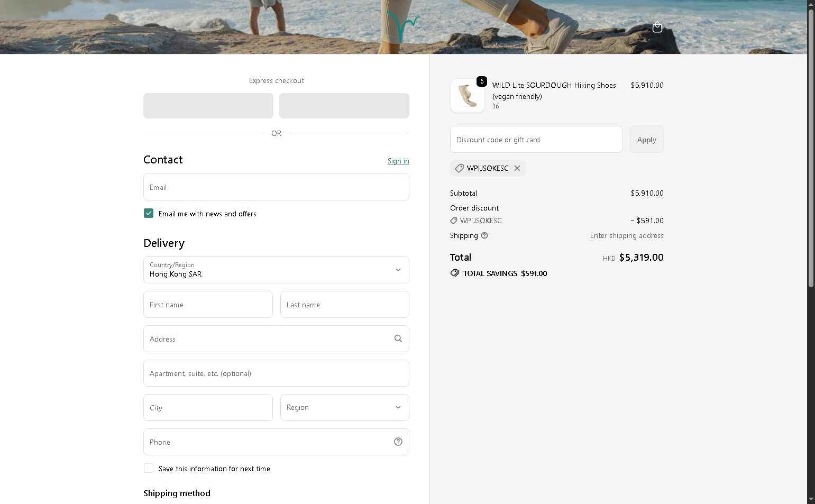Focus the Last name field
Screen dimensions: 815x504
pos(345,305)
